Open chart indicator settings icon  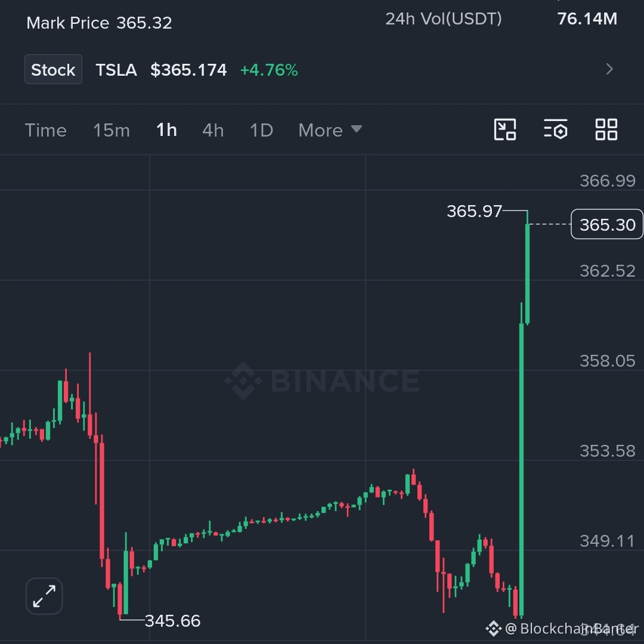(556, 129)
